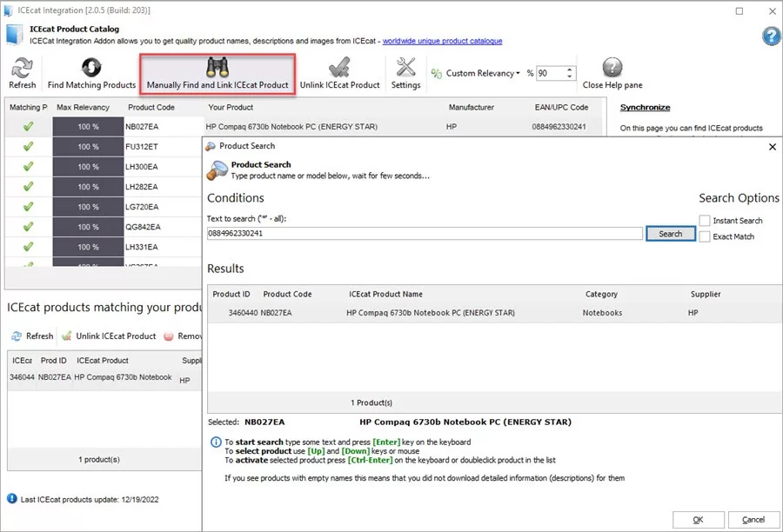
Task: Enable the Exact Match checkbox
Action: click(x=707, y=236)
